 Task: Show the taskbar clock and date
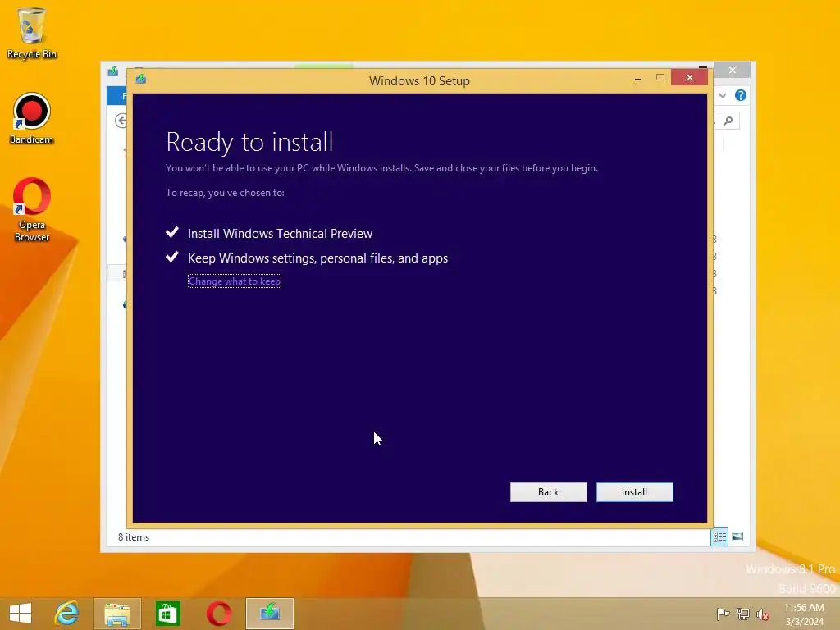804,614
